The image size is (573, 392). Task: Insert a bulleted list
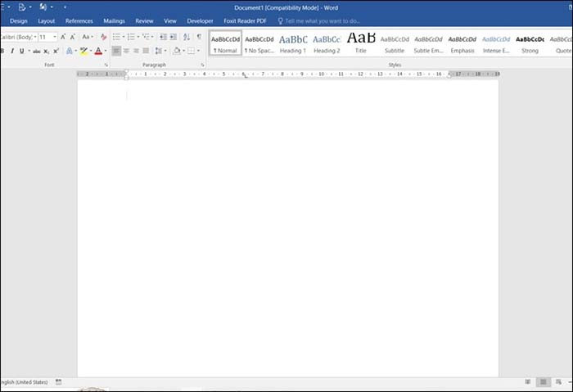[x=116, y=37]
